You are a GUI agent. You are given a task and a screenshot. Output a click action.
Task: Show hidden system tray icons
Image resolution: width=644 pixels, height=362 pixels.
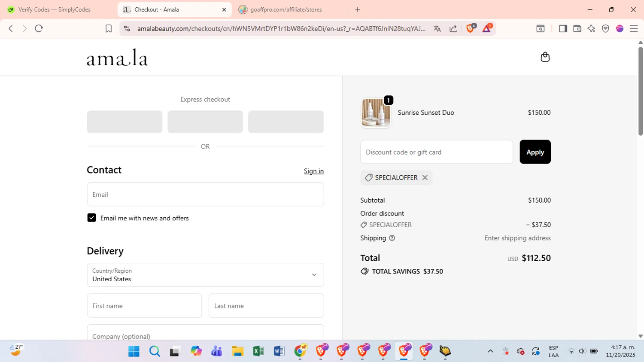pos(490,351)
